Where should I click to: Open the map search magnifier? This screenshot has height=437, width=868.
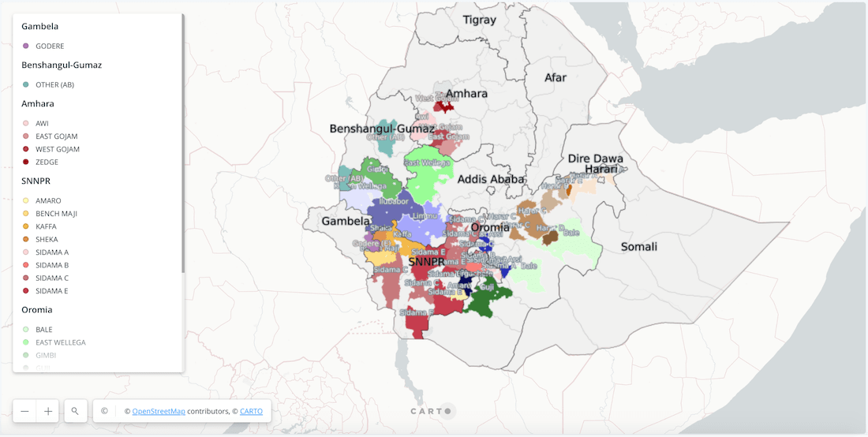click(x=75, y=411)
